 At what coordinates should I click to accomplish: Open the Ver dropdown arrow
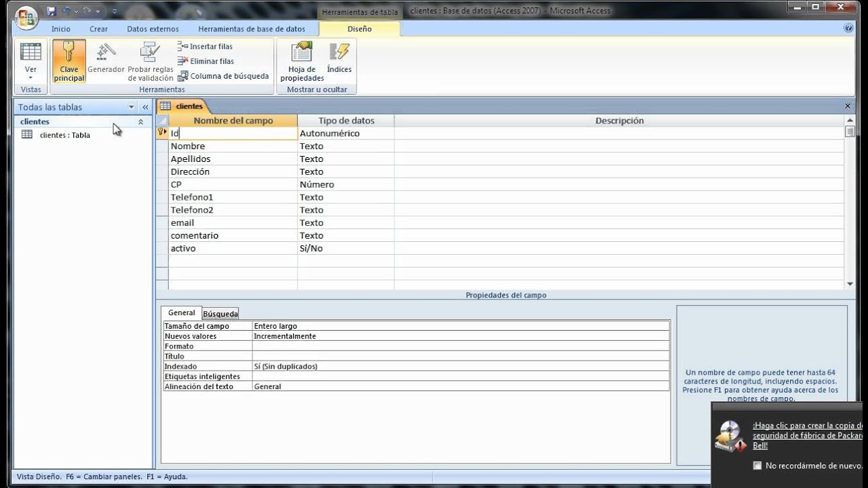pos(31,77)
